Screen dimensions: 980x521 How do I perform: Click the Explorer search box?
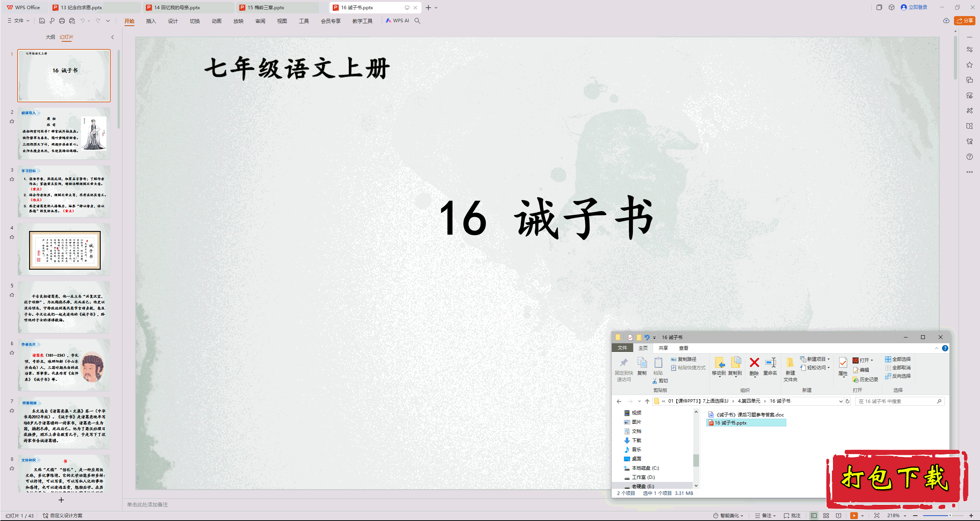[900, 401]
